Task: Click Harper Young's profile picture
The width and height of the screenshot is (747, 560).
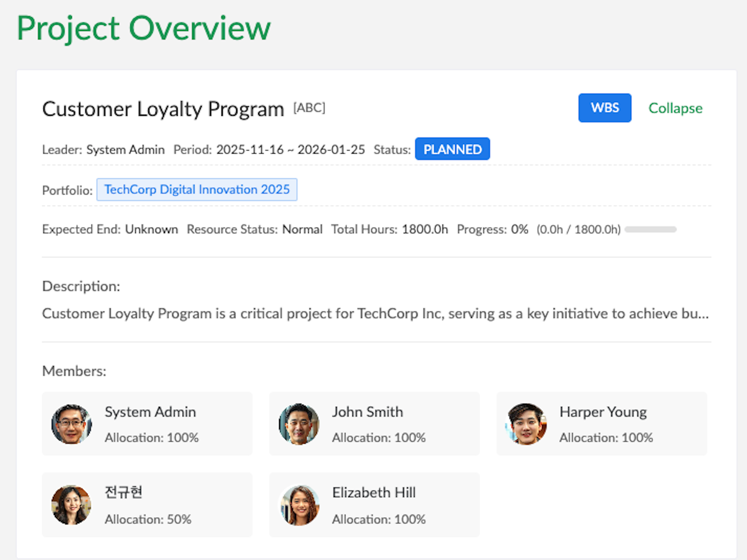Action: coord(526,424)
